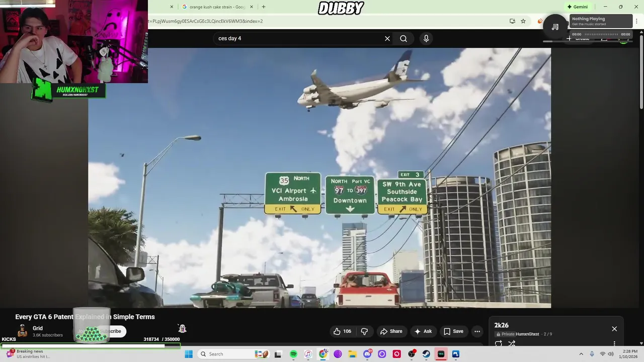
Task: Open Wi-Fi network settings in tray
Action: (x=602, y=354)
